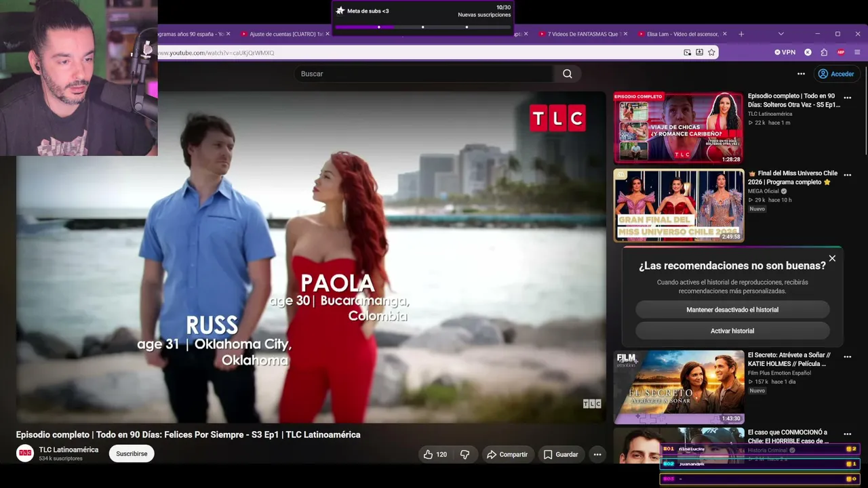Open YouTube settings three-dot menu near Acceder
Image resolution: width=868 pixels, height=488 pixels.
tap(801, 74)
